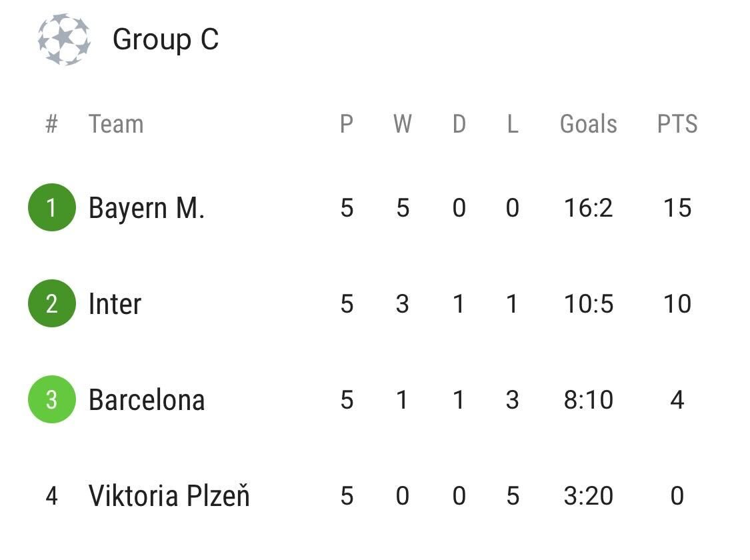Select the light green rank 3 badge
The width and height of the screenshot is (750, 560).
(x=51, y=399)
